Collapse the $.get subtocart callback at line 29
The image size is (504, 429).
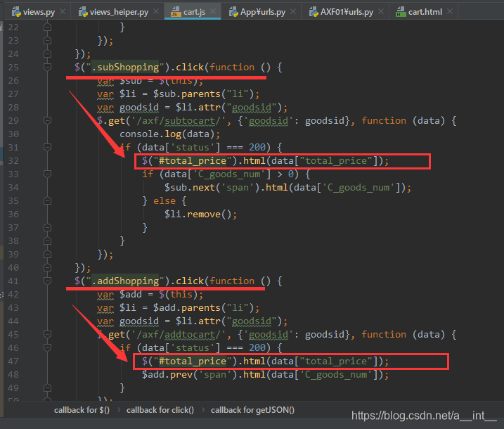pyautogui.click(x=47, y=120)
